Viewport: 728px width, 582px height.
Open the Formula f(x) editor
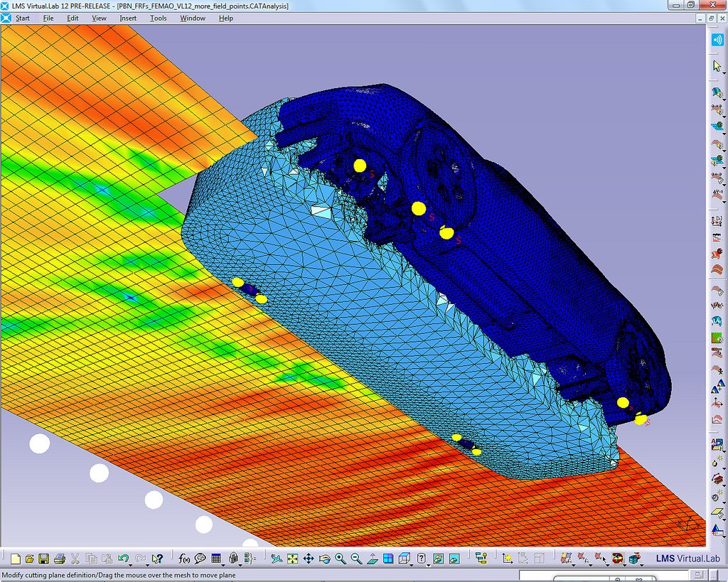183,558
